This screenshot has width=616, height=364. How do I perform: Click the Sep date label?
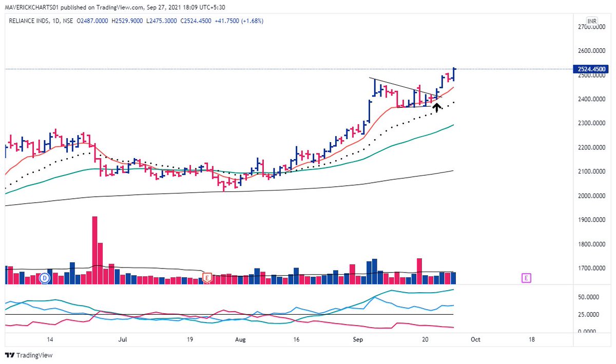click(358, 339)
